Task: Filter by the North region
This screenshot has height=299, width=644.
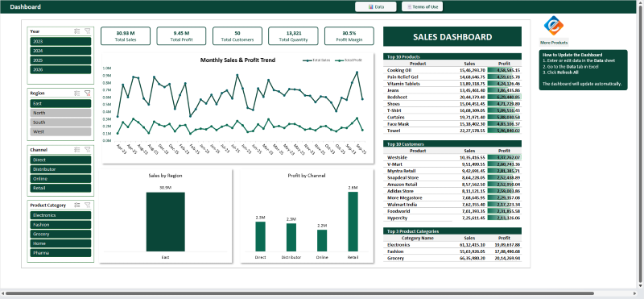Action: pos(60,113)
